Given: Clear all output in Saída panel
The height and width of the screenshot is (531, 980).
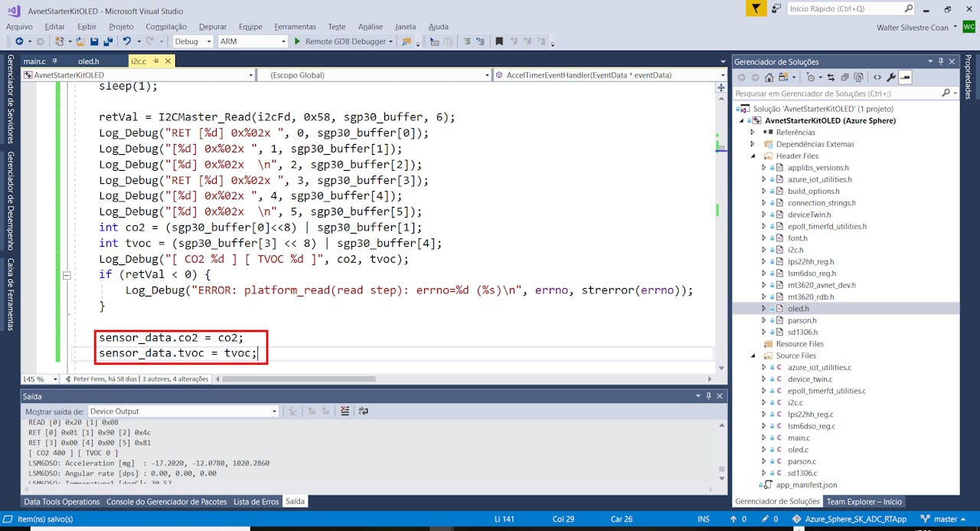Looking at the screenshot, I should click(345, 411).
